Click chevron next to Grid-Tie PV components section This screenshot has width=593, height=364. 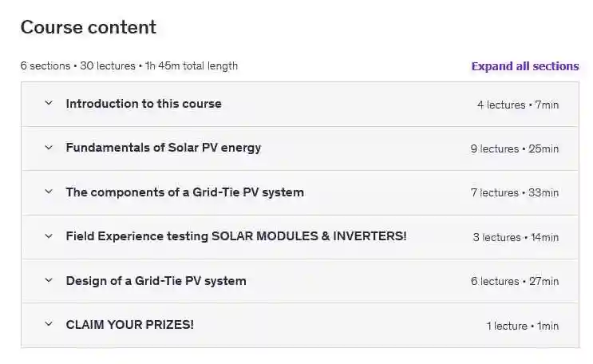(x=49, y=192)
